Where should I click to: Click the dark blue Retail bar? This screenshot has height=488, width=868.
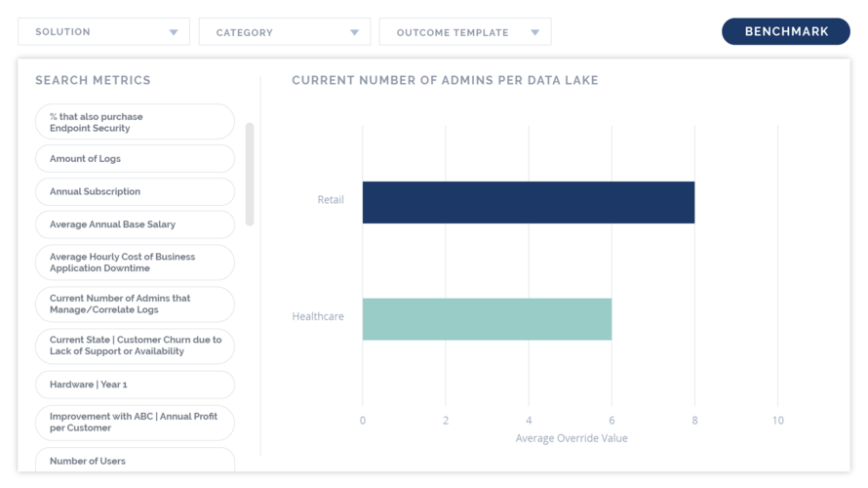pos(528,202)
